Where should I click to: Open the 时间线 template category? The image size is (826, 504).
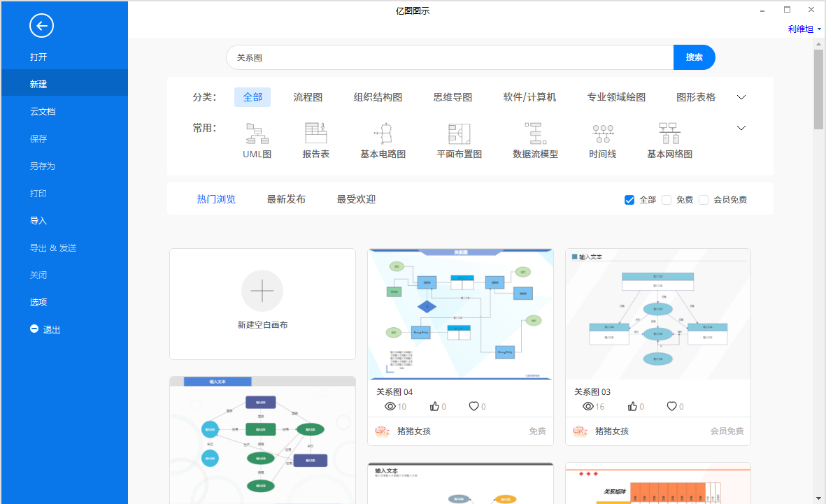[603, 141]
